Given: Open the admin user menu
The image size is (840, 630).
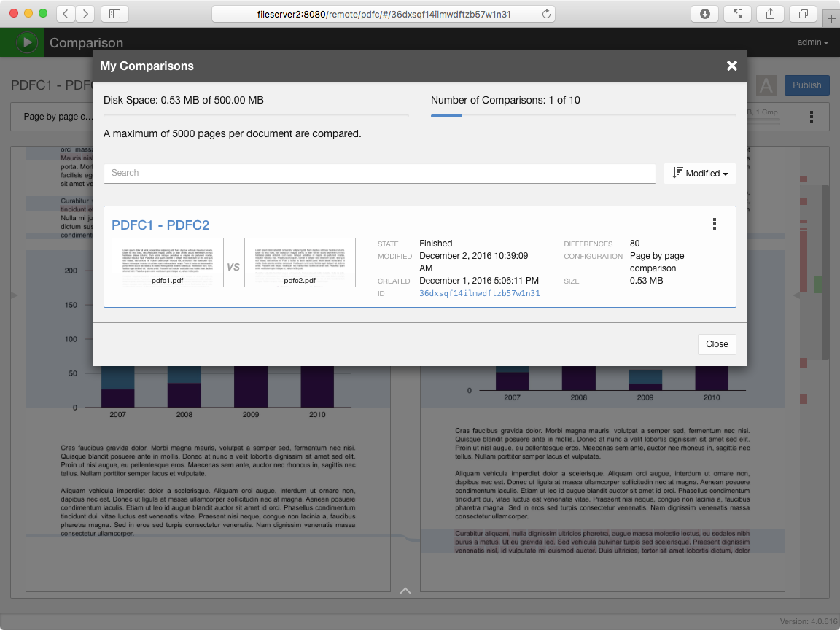Looking at the screenshot, I should coord(813,42).
